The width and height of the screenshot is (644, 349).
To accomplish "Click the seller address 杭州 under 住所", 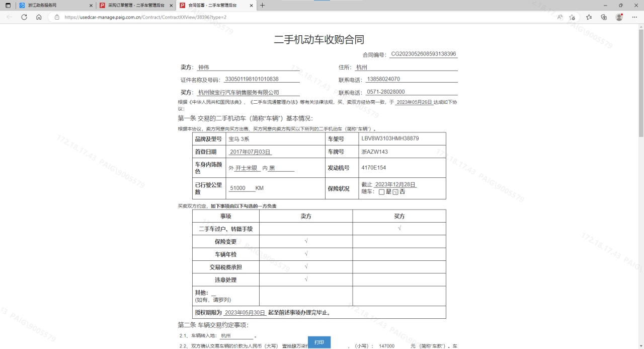I will [362, 67].
